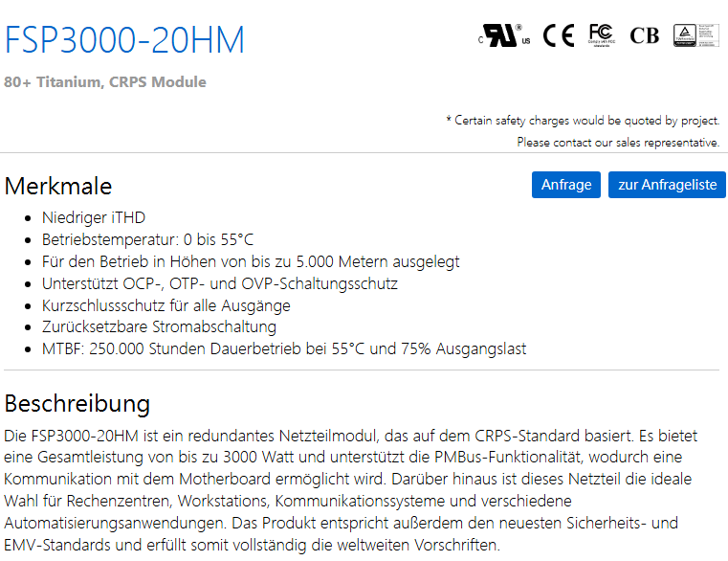Viewport: 728px width, 561px height.
Task: Click the CB certification mark
Action: coord(645,35)
